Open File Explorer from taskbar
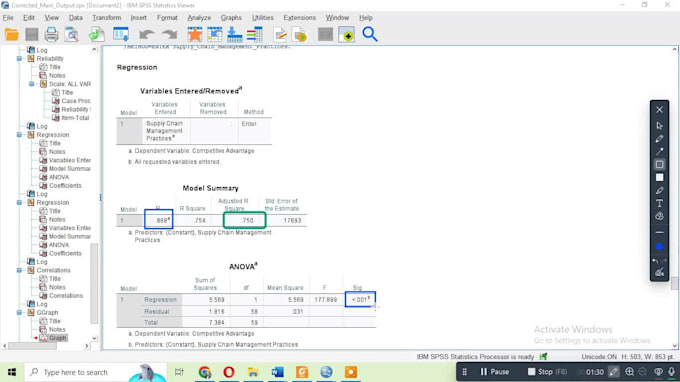This screenshot has height=382, width=680. tap(253, 372)
